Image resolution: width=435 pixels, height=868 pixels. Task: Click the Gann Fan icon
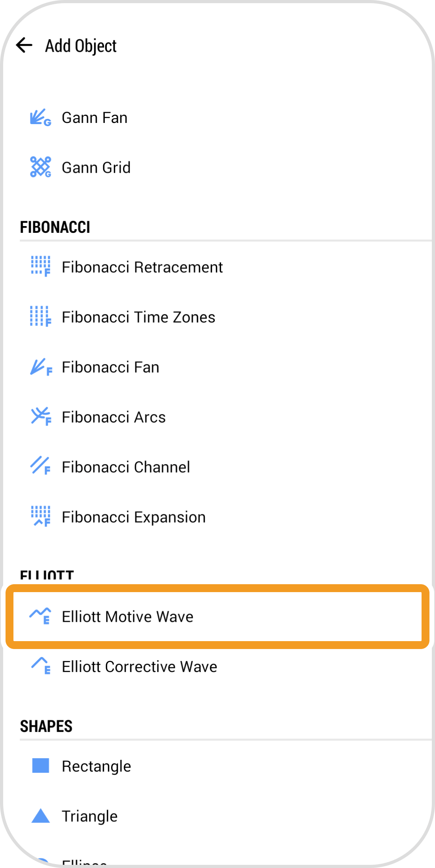(41, 118)
